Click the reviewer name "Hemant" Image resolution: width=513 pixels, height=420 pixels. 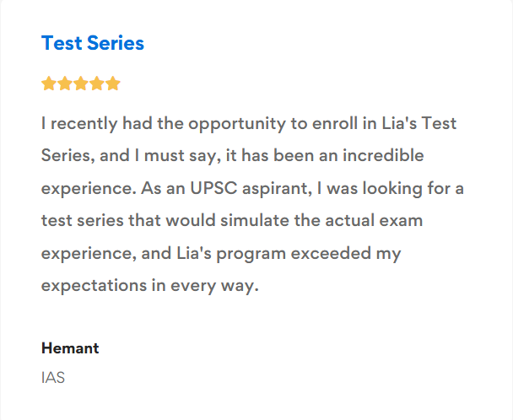[70, 347]
